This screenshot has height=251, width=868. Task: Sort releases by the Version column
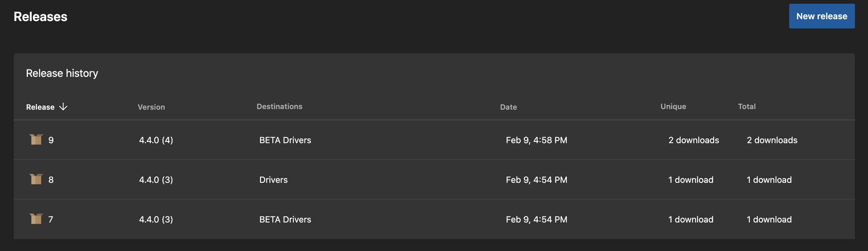pyautogui.click(x=151, y=107)
